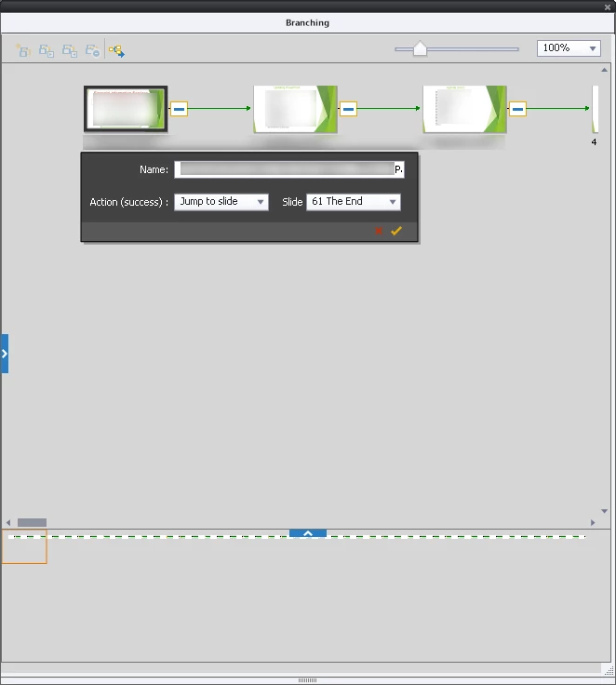Click the Create Slide Group icon

23,50
